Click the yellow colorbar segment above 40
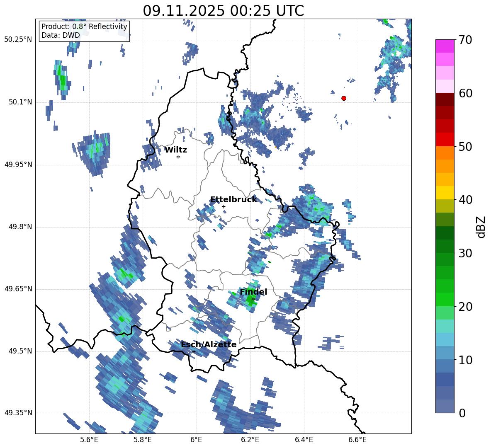 (x=445, y=193)
